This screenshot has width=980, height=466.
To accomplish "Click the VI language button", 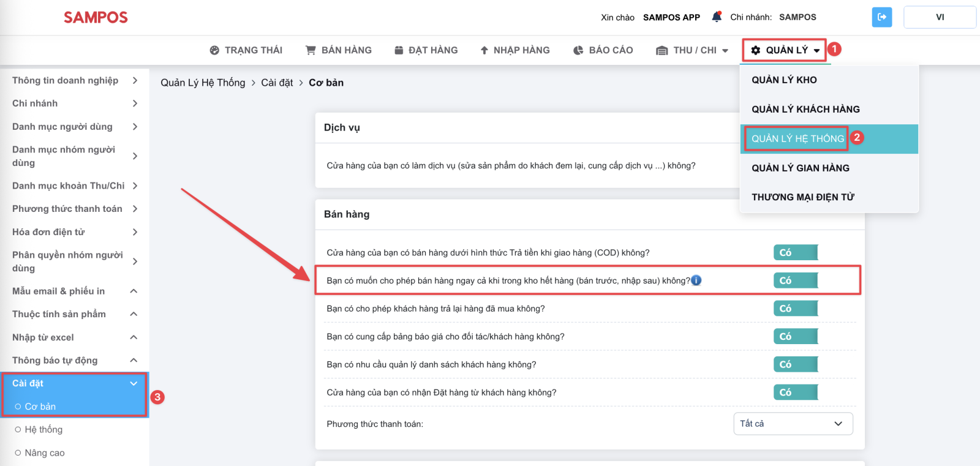I will point(940,17).
